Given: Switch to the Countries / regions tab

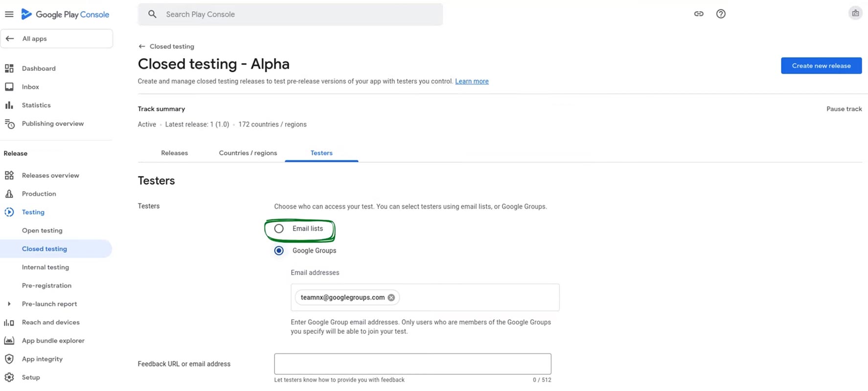Looking at the screenshot, I should pyautogui.click(x=248, y=153).
